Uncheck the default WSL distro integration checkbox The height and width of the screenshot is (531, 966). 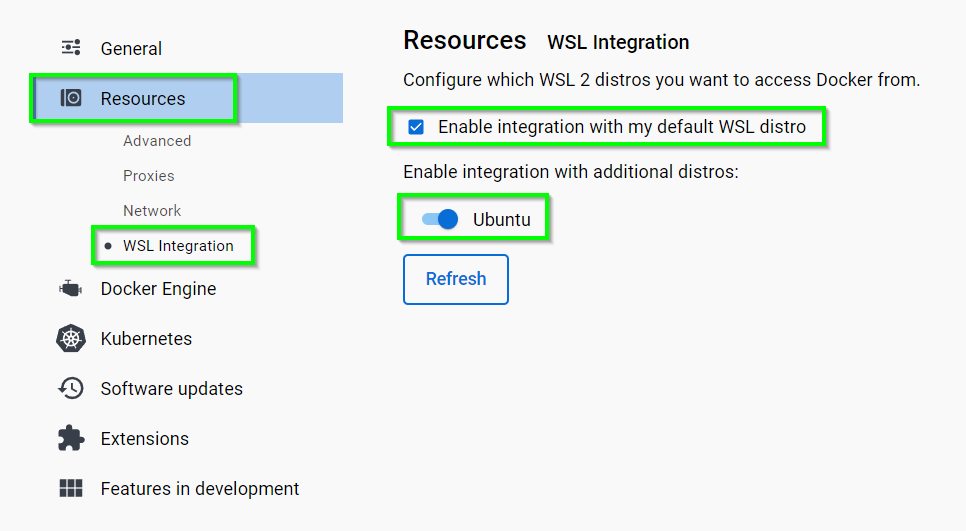(x=416, y=127)
